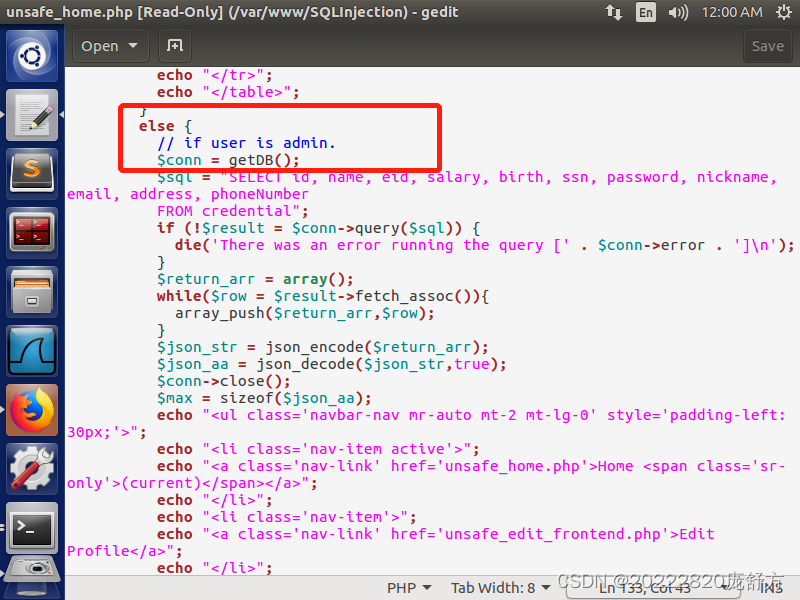Click the echo "<li class='nav-item active'>" line
The height and width of the screenshot is (600, 800).
pos(318,449)
